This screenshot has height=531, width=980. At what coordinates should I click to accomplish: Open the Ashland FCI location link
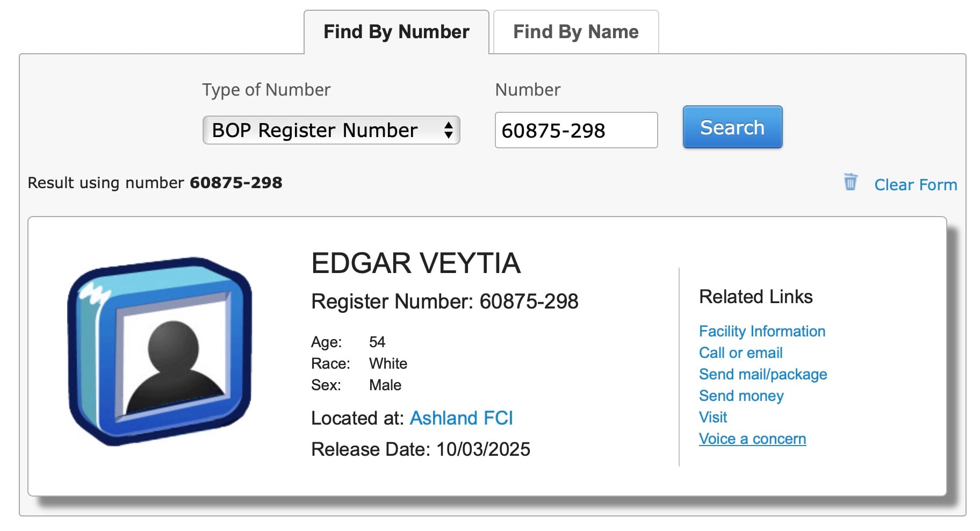pyautogui.click(x=461, y=418)
